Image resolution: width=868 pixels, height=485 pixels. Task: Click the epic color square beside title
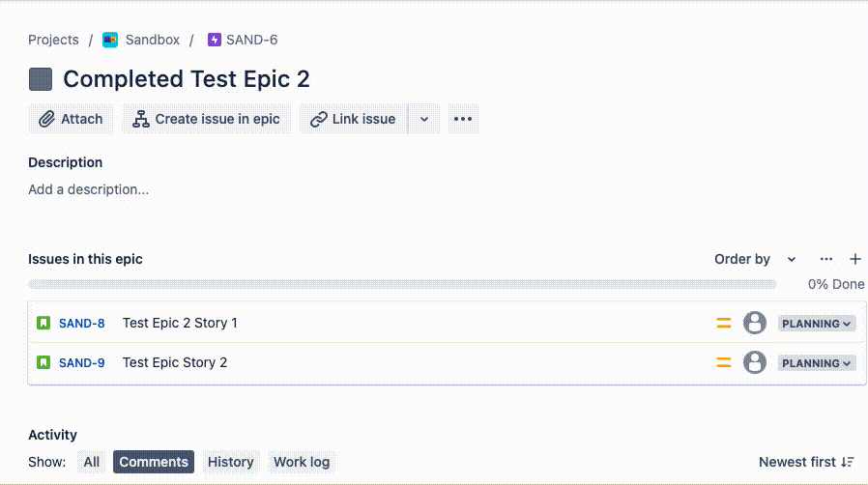coord(41,79)
